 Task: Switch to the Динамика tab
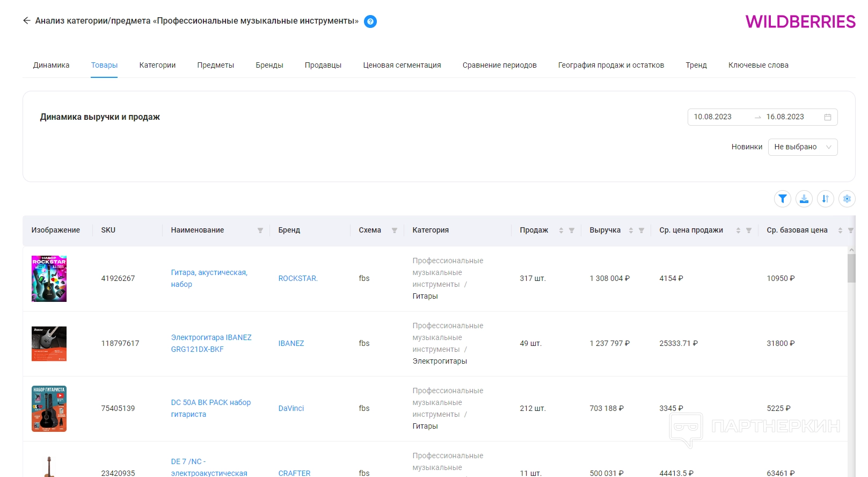tap(51, 65)
